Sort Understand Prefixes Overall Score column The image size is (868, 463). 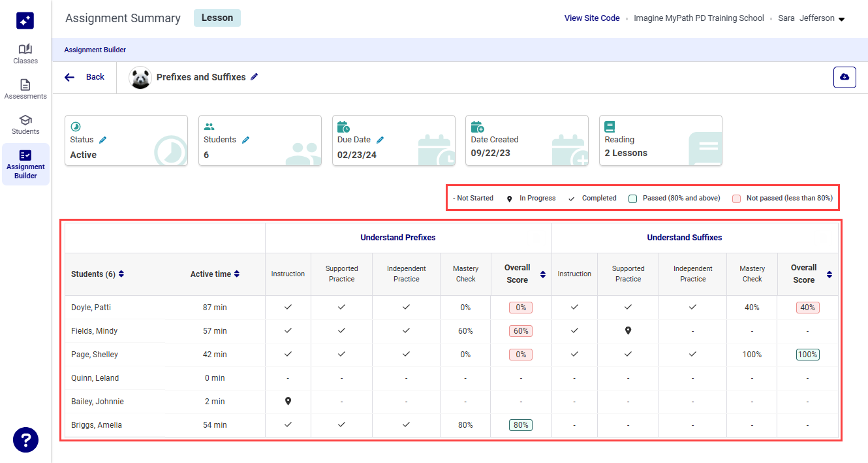click(542, 274)
